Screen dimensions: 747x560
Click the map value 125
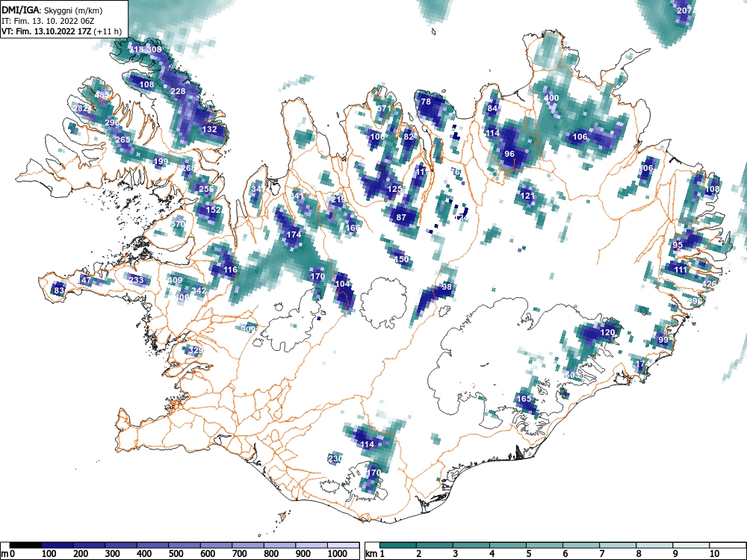point(394,189)
